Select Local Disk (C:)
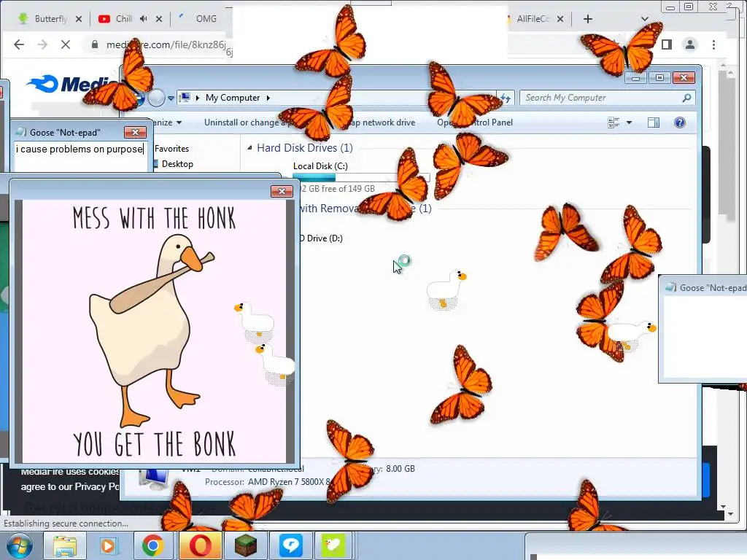The height and width of the screenshot is (560, 747). pyautogui.click(x=320, y=166)
